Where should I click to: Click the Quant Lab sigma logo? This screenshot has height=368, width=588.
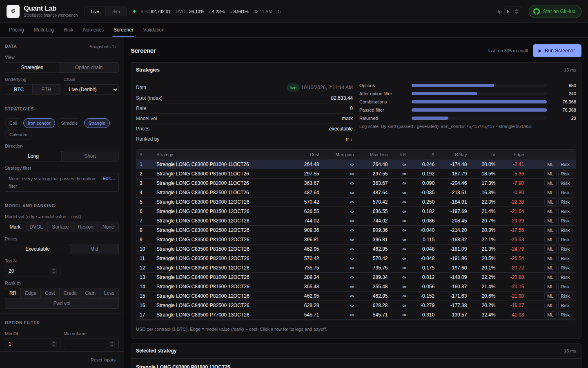coord(13,11)
